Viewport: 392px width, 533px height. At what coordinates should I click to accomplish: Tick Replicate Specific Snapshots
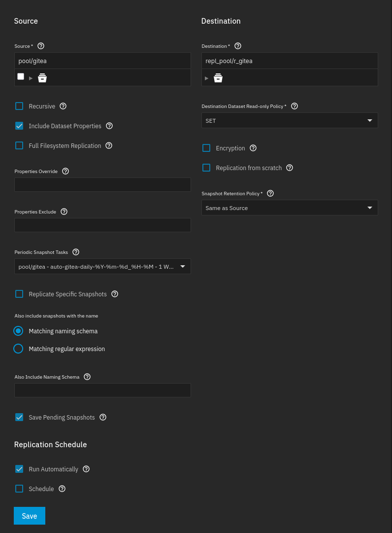click(19, 294)
